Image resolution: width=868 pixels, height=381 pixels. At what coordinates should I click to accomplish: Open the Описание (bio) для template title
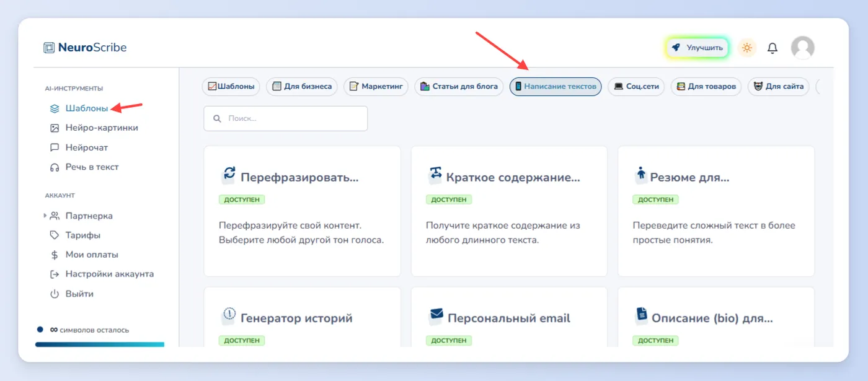tap(712, 318)
